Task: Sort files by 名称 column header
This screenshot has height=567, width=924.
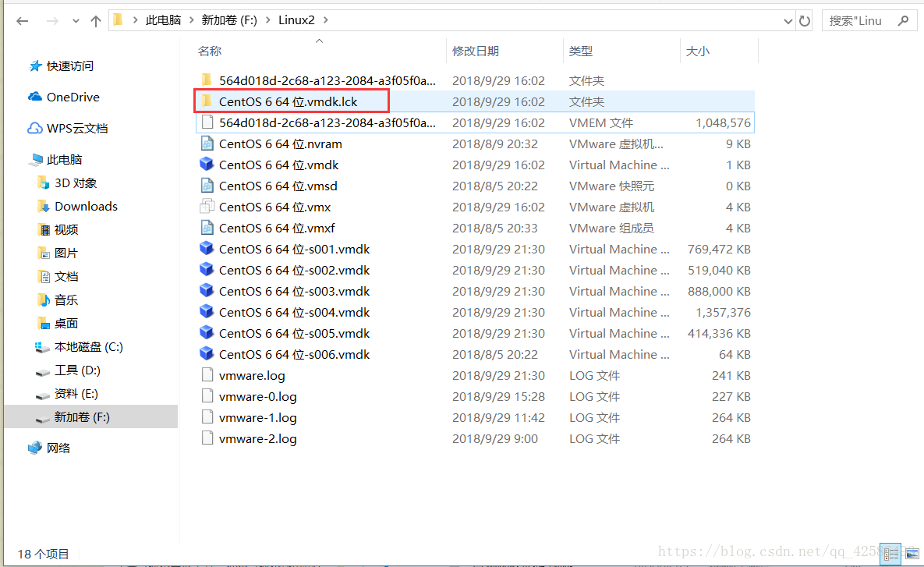Action: [210, 51]
